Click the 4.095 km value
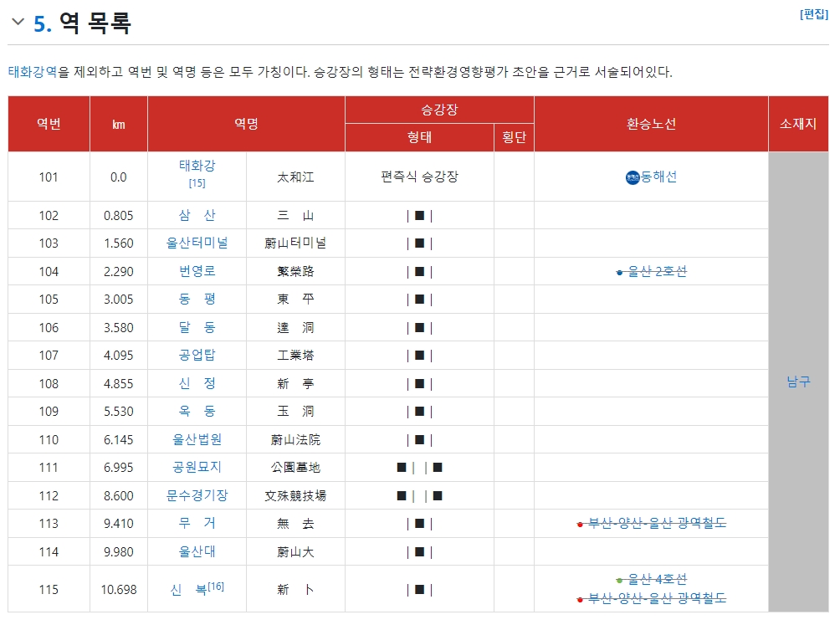The height and width of the screenshot is (625, 840). [119, 356]
